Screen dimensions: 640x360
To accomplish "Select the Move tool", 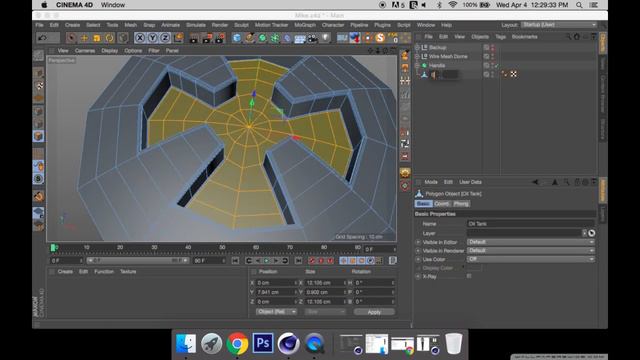I will pos(84,38).
